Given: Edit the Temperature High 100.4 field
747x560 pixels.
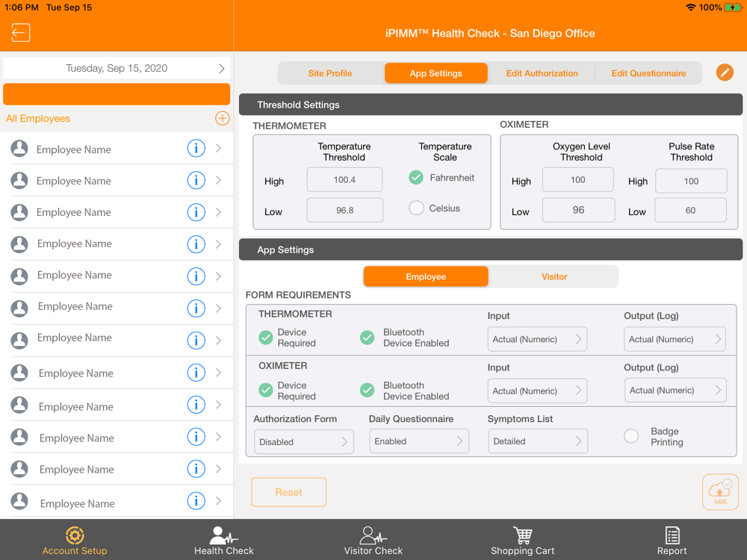Looking at the screenshot, I should [344, 179].
